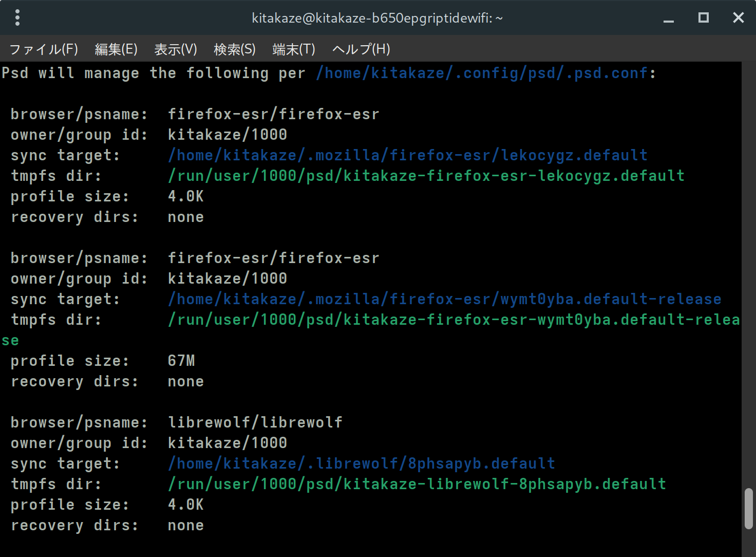Viewport: 756px width, 557px height.
Task: Click the kitakaze-librewolf-8phsapyb.default tmpfs path
Action: tap(417, 484)
